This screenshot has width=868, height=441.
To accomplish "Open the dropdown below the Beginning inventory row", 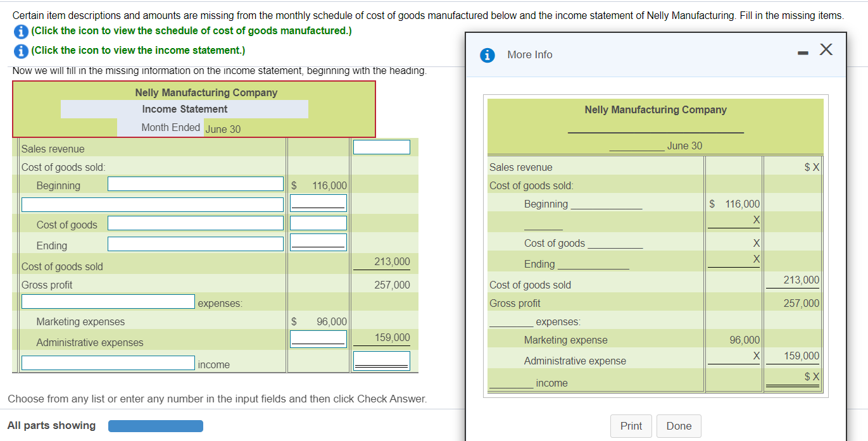I will click(152, 204).
